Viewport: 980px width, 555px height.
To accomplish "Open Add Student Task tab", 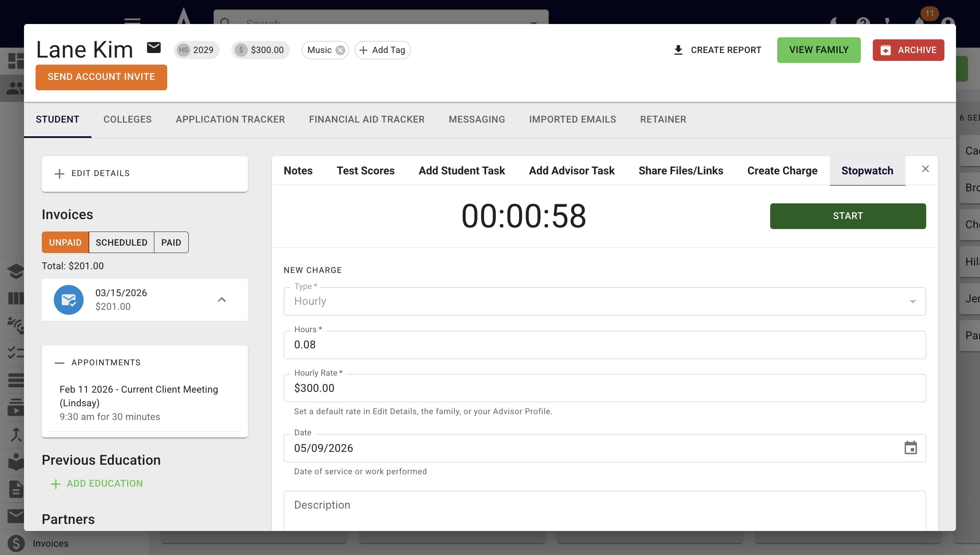I will (x=462, y=171).
